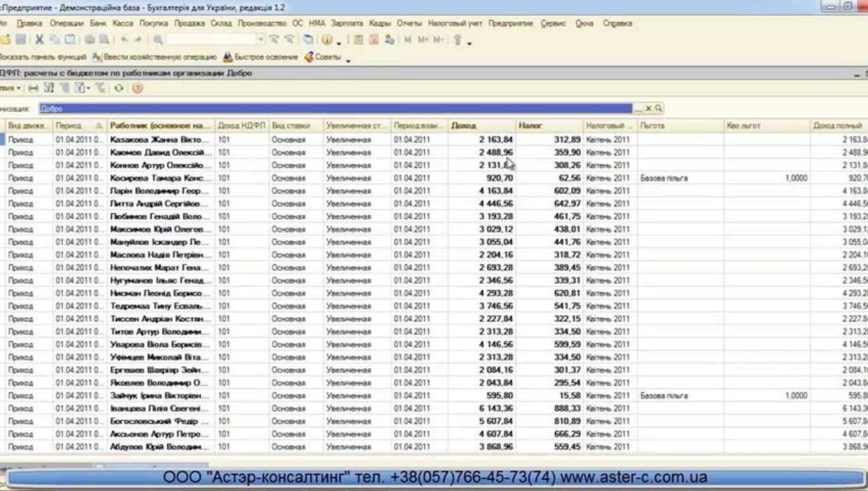Click the Советы button
868x491 pixels.
323,57
